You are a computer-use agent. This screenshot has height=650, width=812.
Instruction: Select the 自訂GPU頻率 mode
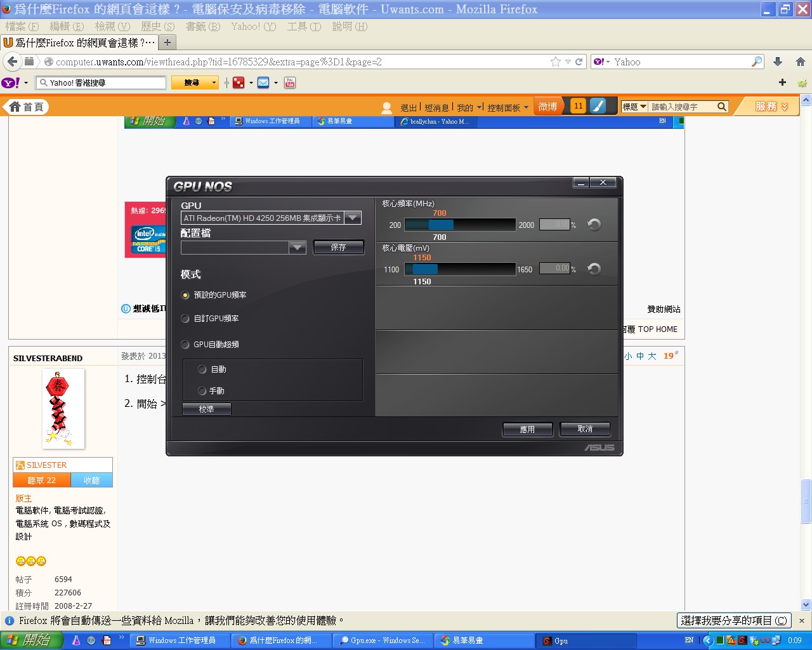point(185,319)
